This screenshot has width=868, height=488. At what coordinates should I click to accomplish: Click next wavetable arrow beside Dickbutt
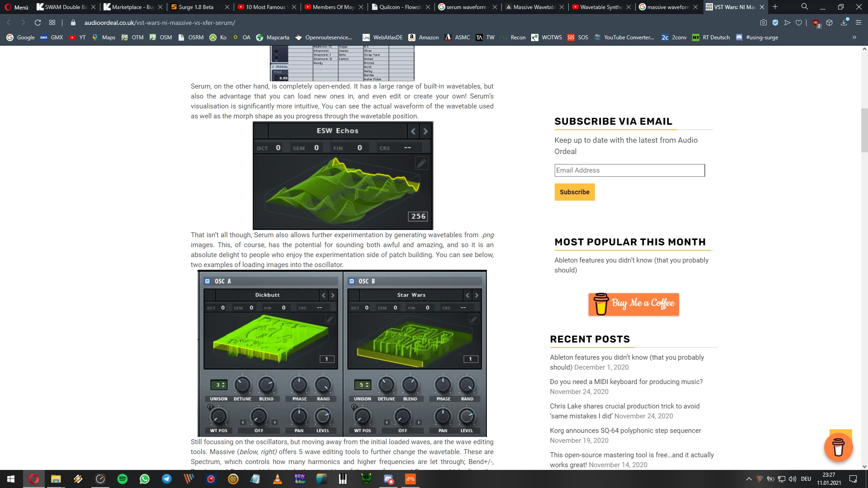point(333,295)
